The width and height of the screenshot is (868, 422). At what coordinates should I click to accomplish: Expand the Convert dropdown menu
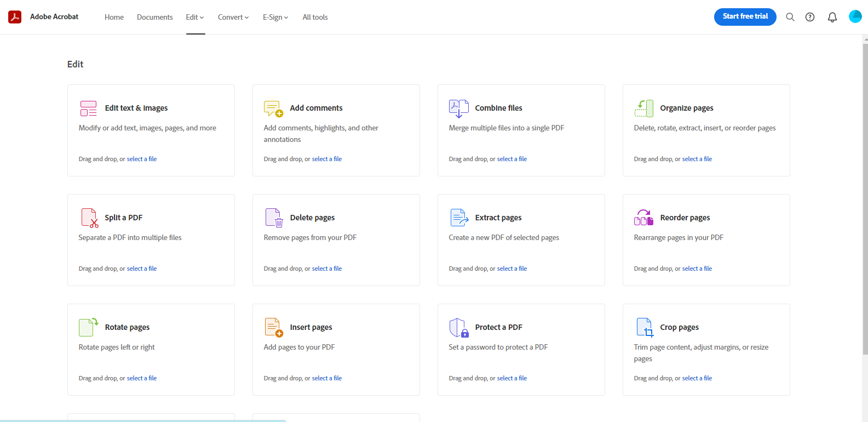[x=233, y=17]
